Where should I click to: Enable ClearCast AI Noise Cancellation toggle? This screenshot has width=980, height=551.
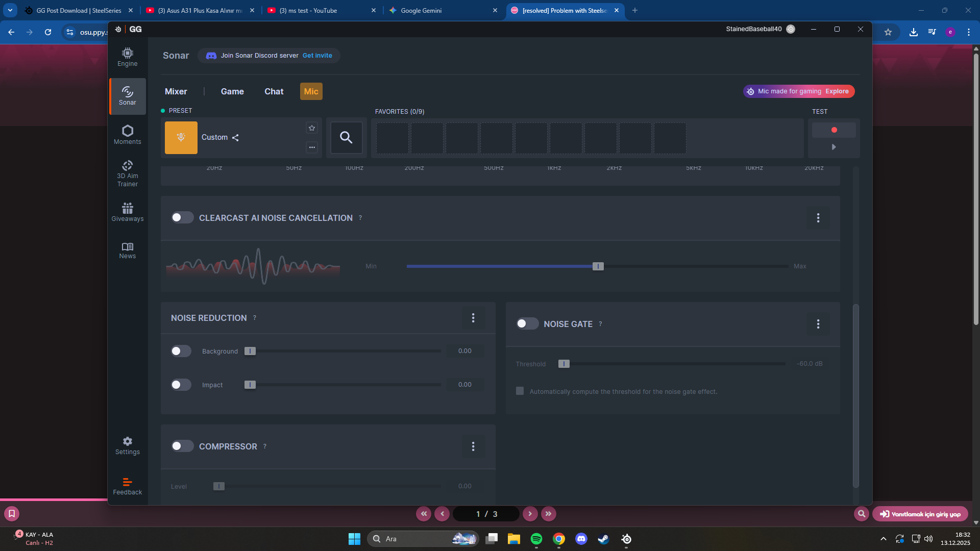[x=182, y=218]
